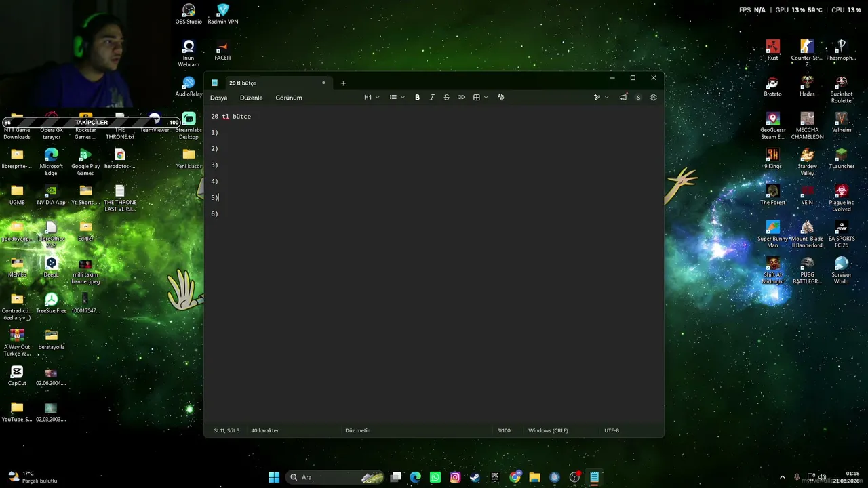Viewport: 868px width, 488px height.
Task: Open Google Chrome from the taskbar
Action: [515, 477]
